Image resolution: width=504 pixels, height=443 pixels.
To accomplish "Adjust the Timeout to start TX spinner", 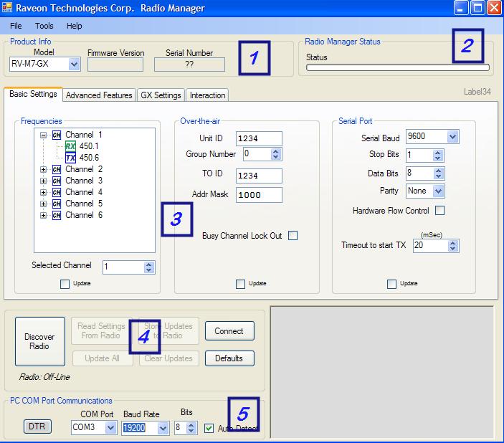I will [x=453, y=246].
